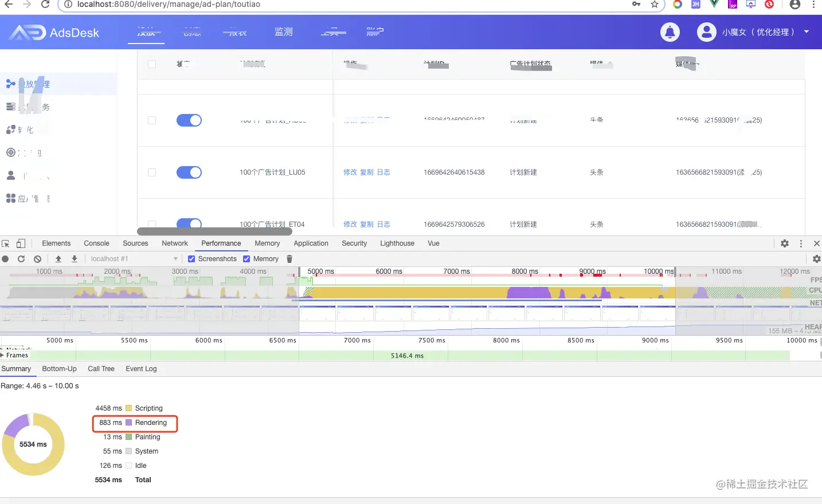Activate the DevTools inspect element picker
This screenshot has height=504, width=822.
[x=6, y=243]
